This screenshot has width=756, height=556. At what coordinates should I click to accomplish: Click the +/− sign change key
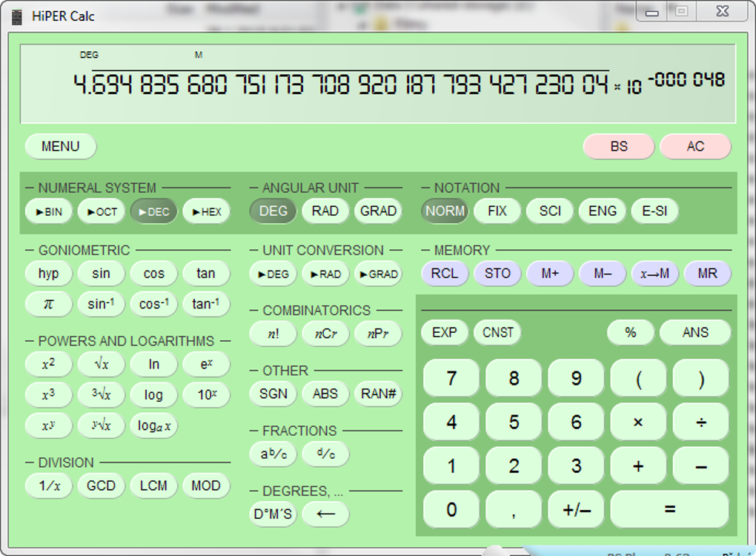click(x=576, y=510)
